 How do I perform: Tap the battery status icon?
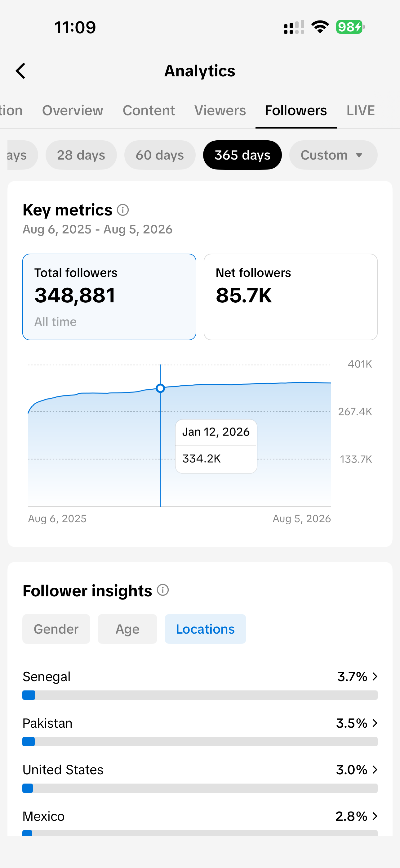350,27
